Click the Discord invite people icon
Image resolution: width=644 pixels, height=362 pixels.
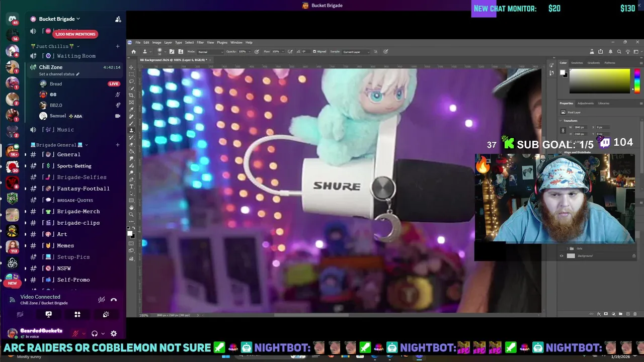(118, 19)
